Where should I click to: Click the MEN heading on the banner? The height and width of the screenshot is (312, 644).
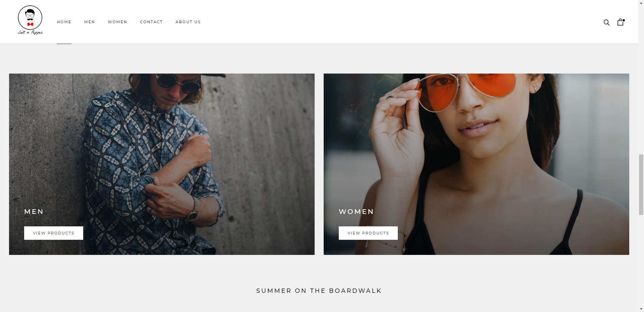34,212
